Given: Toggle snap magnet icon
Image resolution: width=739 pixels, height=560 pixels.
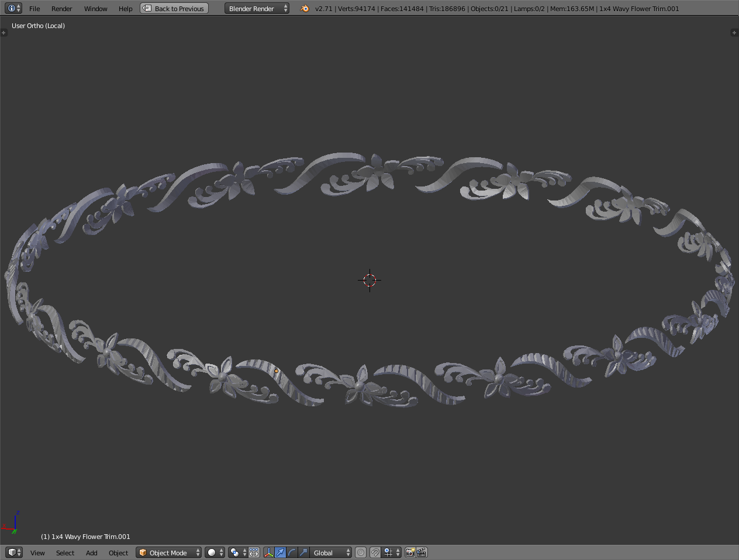Looking at the screenshot, I should coord(375,552).
